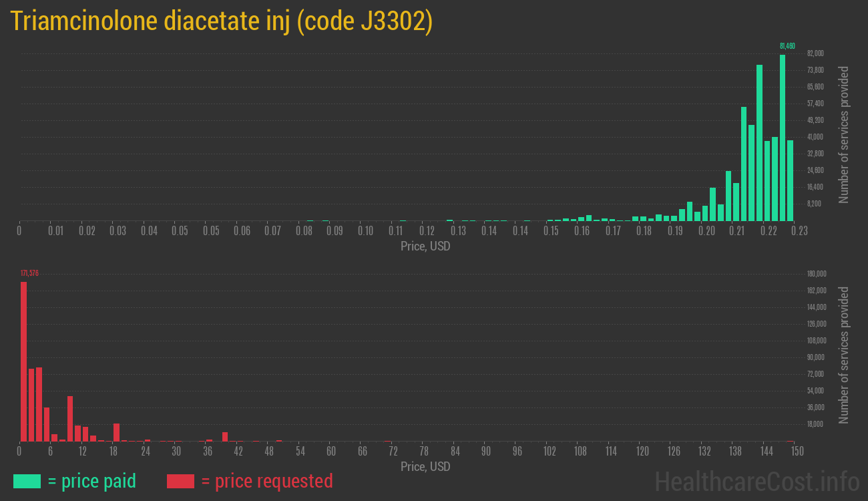868x501 pixels.
Task: Select the Price, USD axis label on top chart
Action: 424,246
